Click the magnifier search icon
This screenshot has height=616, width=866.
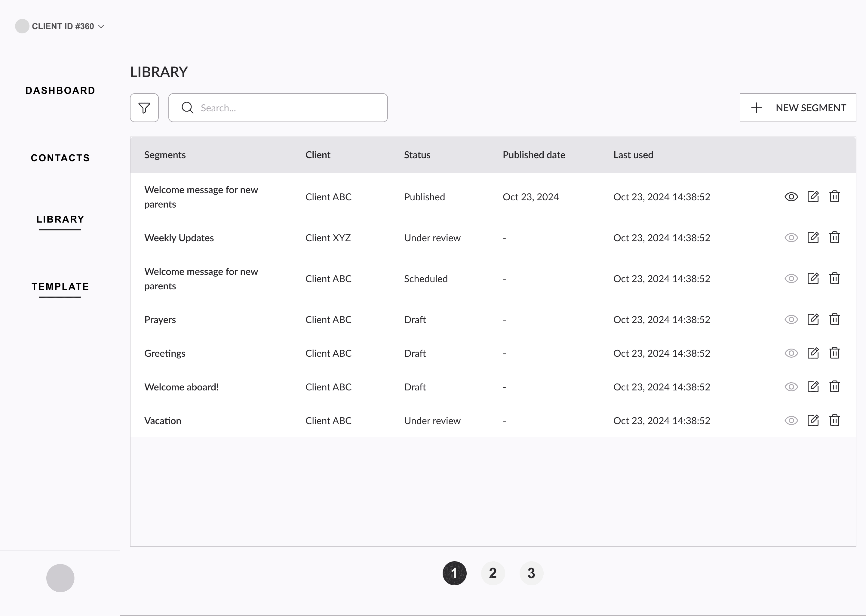coord(187,108)
